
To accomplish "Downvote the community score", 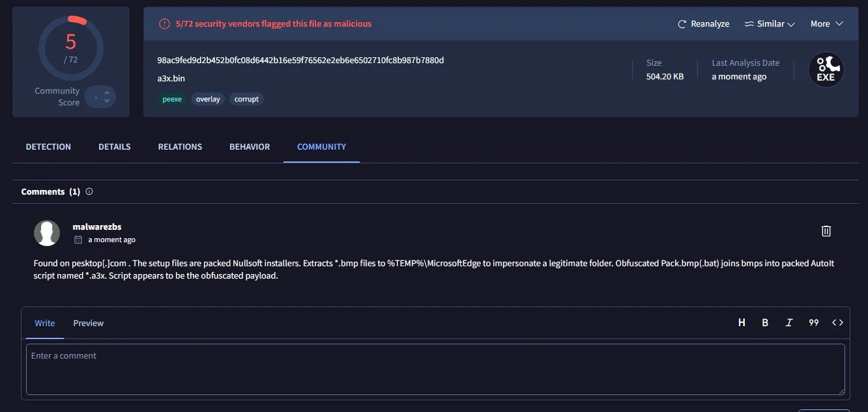I will click(x=107, y=102).
